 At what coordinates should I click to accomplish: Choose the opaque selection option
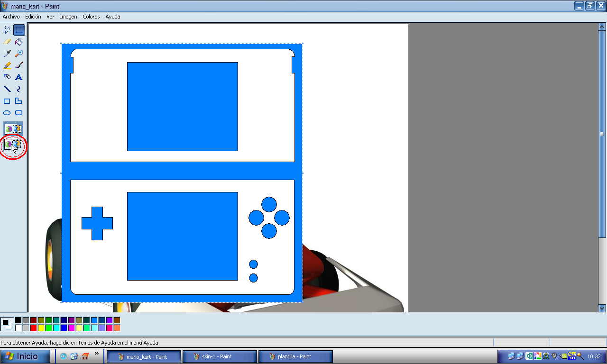pos(13,129)
